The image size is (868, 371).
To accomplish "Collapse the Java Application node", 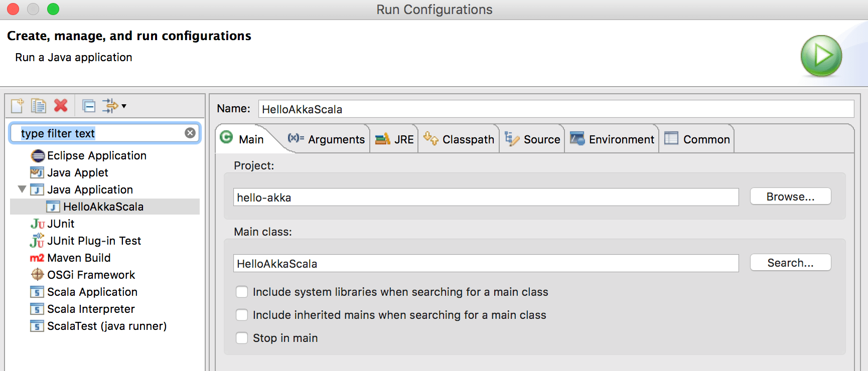I will point(22,189).
